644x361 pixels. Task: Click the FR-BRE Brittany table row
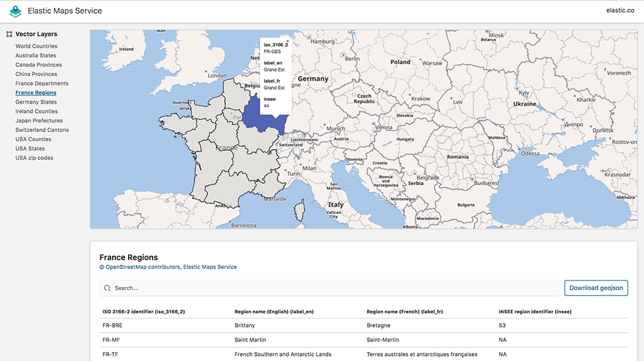tap(363, 326)
